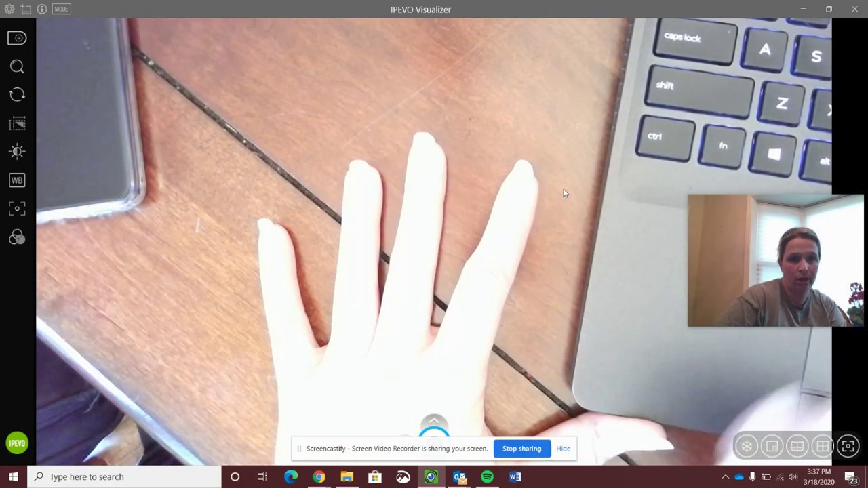
Task: Hide the Screencastify sharing bar
Action: coord(563,449)
